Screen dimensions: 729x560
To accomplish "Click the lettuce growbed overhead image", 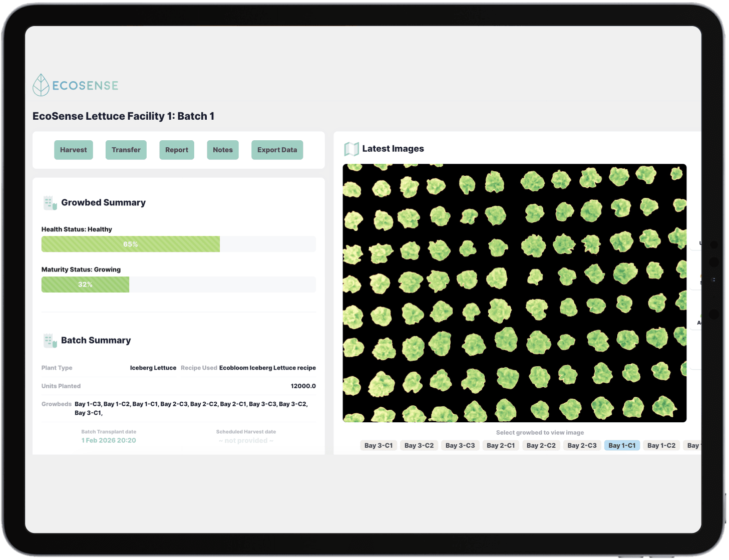I will 515,293.
